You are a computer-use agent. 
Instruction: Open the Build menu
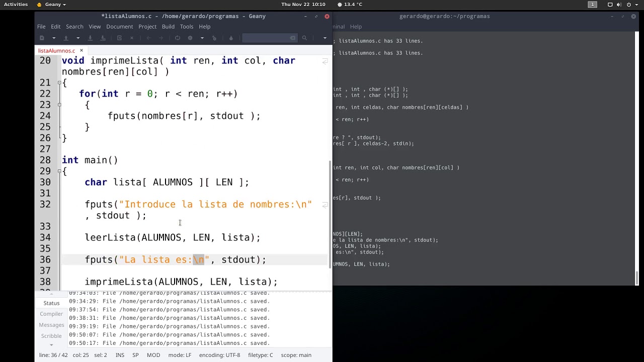pyautogui.click(x=168, y=27)
